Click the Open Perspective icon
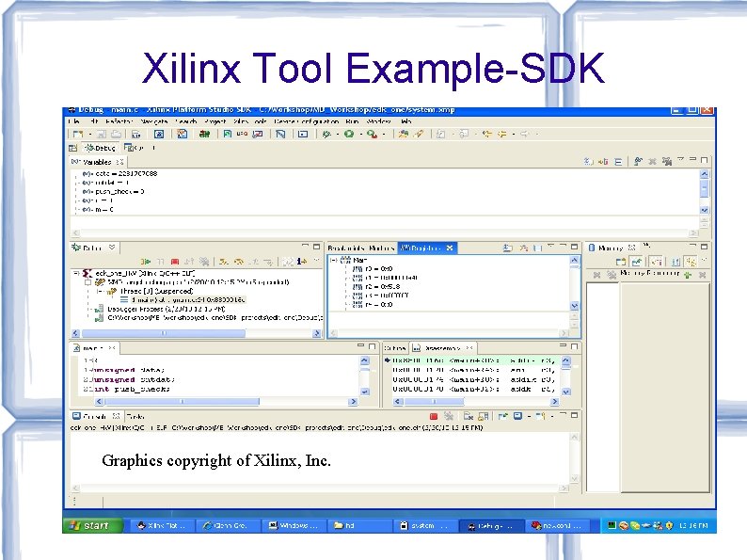This screenshot has height=560, width=747. (x=72, y=148)
